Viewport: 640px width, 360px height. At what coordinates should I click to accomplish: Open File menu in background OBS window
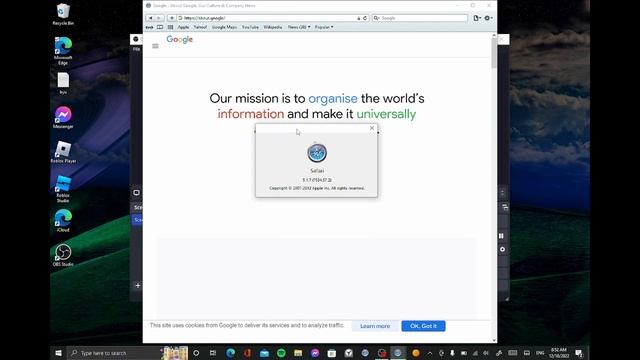[136, 49]
